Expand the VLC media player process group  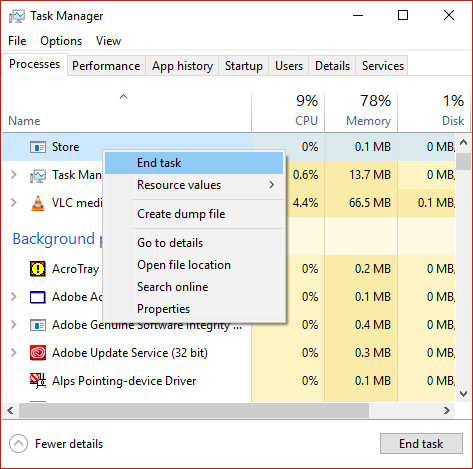(14, 202)
